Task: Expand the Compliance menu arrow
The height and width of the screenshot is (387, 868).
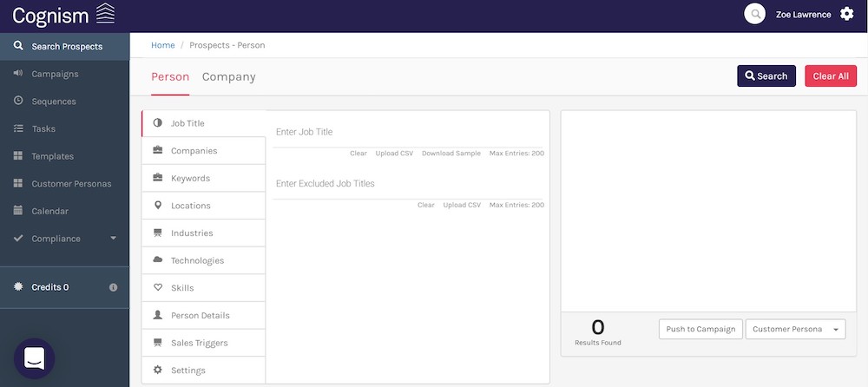Action: point(114,238)
